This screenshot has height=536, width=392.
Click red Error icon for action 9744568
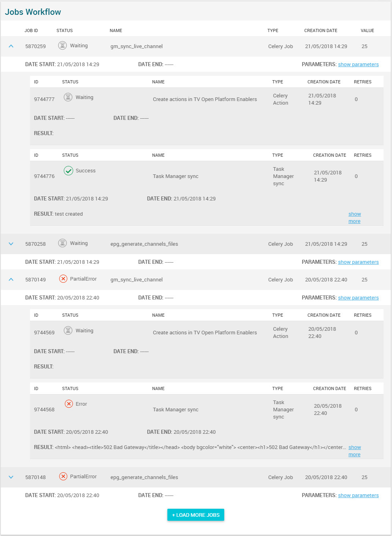coord(69,404)
